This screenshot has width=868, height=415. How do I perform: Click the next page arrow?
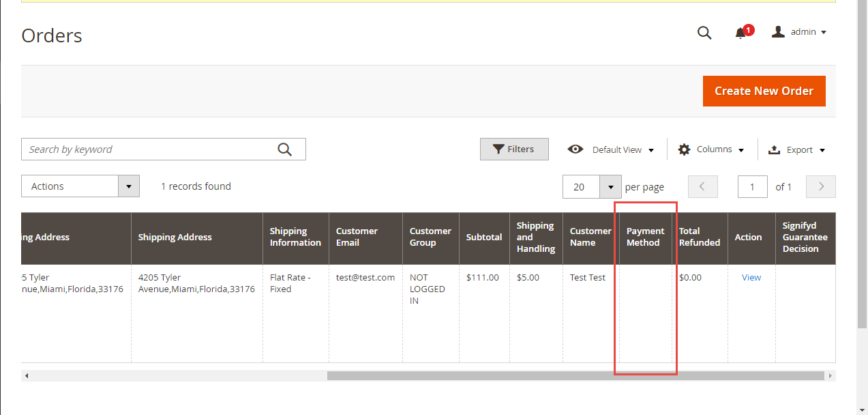[820, 186]
